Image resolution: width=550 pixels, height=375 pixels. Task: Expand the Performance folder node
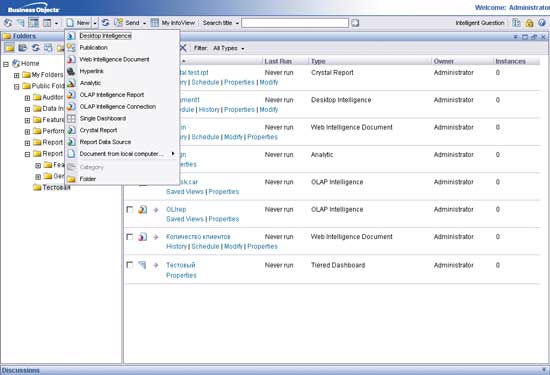click(27, 132)
